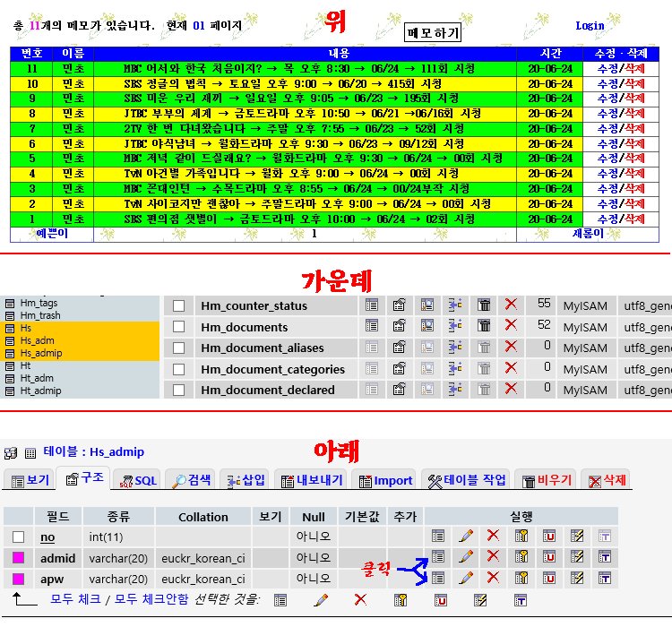Click the red 삭제 tab
Screen dimensions: 672x627
(x=607, y=480)
